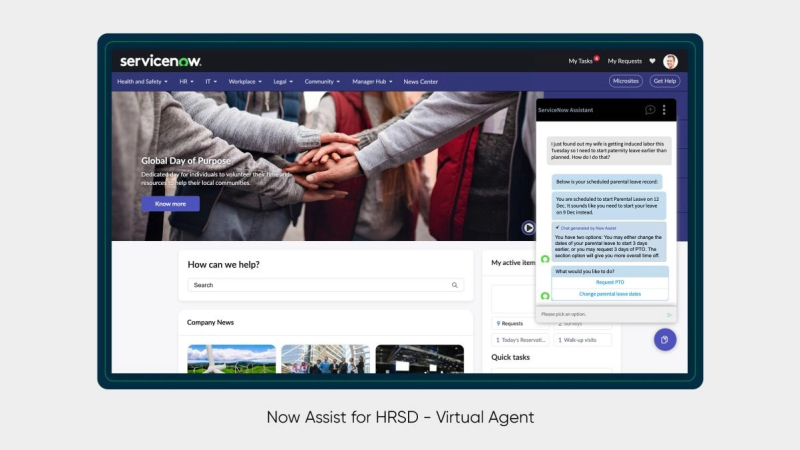
Task: Open the user profile avatar
Action: (x=670, y=61)
